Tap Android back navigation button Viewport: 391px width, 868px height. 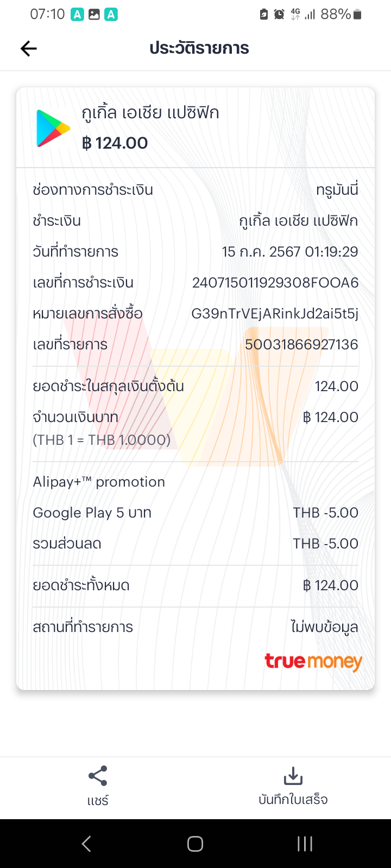pyautogui.click(x=86, y=844)
